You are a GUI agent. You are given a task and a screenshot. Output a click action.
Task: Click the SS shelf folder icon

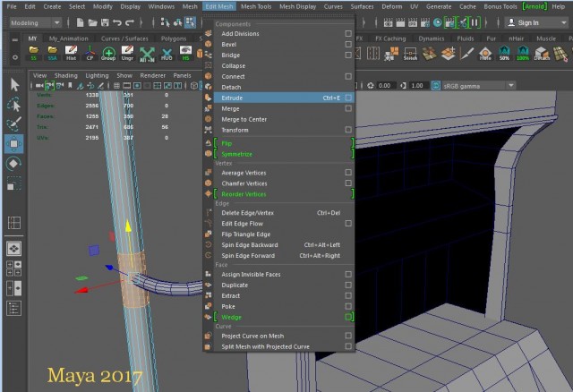point(34,53)
